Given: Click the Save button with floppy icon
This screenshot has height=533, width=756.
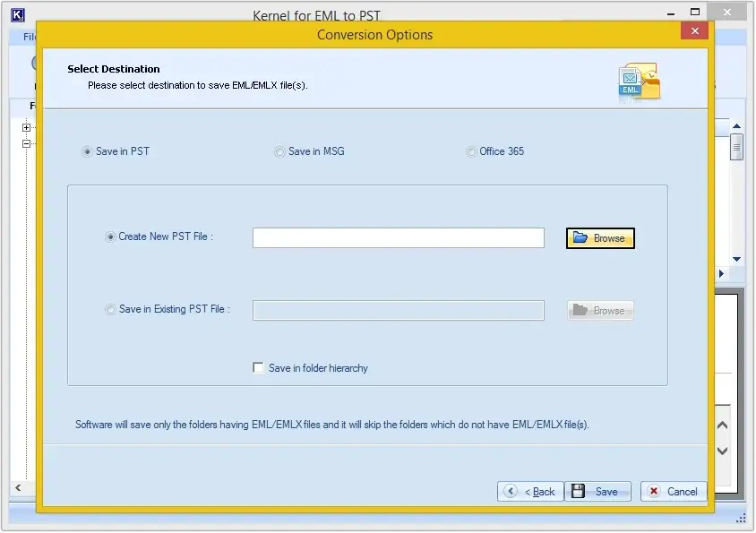Looking at the screenshot, I should (597, 492).
